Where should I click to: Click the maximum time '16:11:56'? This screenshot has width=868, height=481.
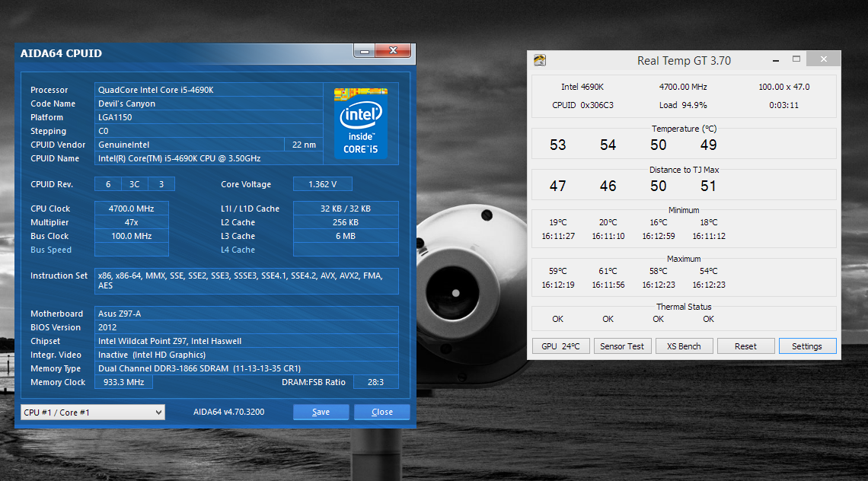click(608, 285)
